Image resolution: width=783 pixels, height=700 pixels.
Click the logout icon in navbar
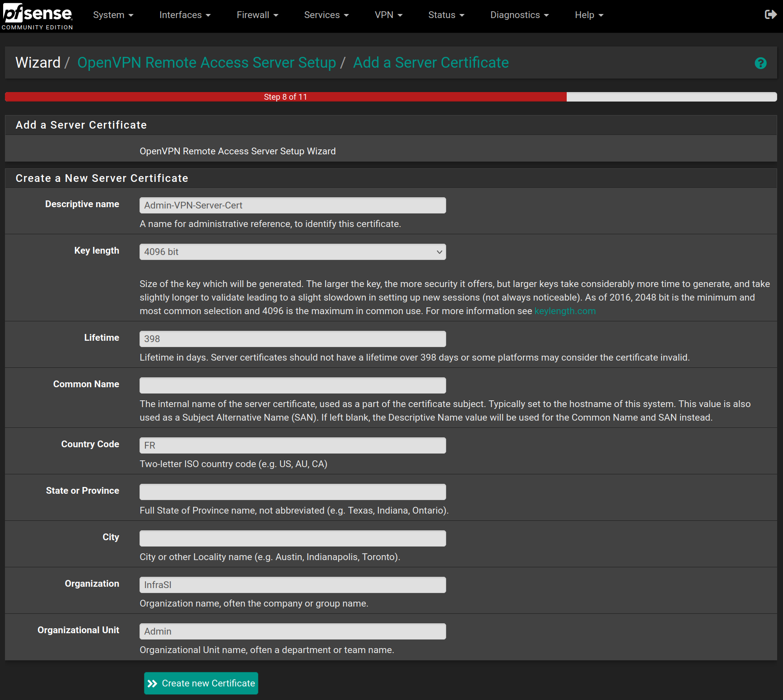[770, 14]
